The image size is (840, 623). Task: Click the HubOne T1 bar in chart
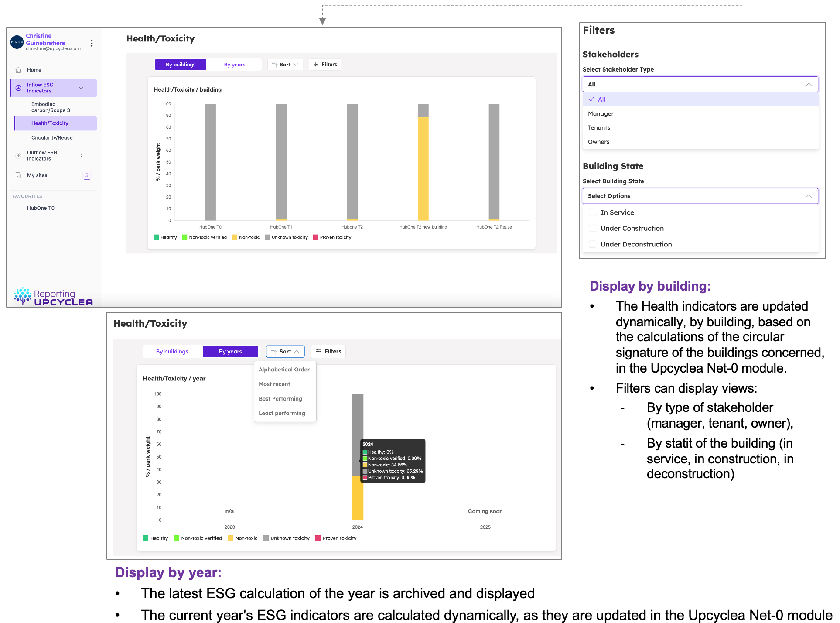tap(281, 162)
